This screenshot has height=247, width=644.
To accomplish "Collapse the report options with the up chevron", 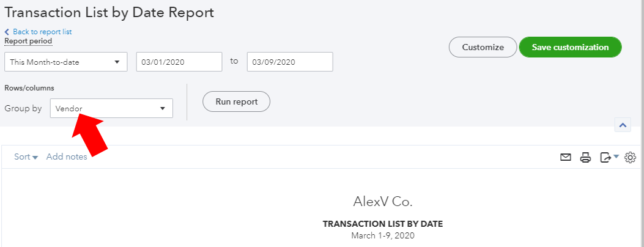I will point(623,125).
